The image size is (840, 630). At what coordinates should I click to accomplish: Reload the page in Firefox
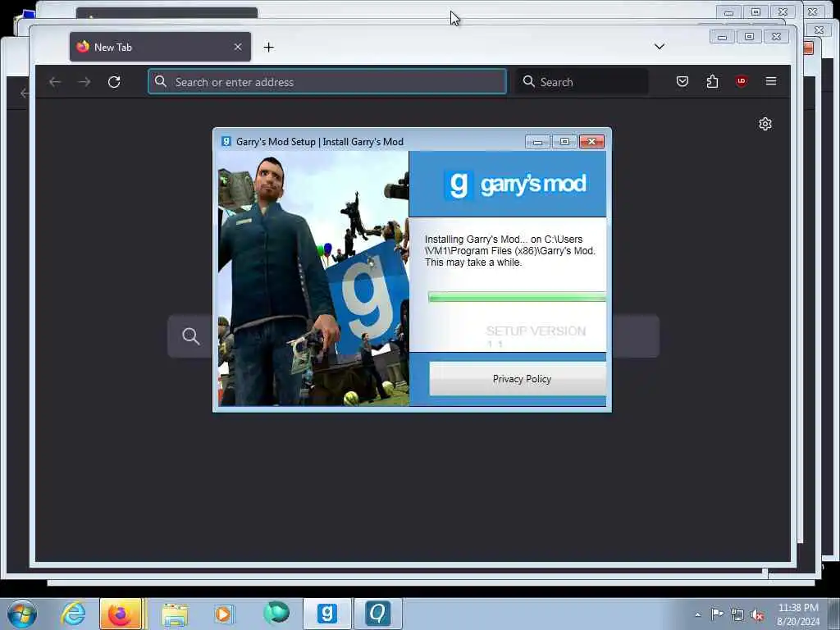(114, 82)
